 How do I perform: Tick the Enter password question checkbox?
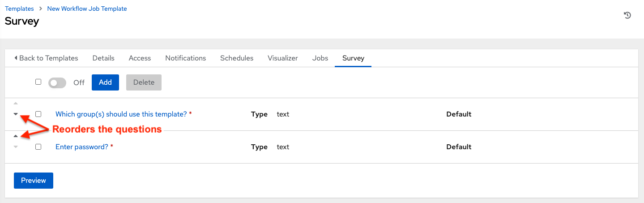click(x=38, y=147)
